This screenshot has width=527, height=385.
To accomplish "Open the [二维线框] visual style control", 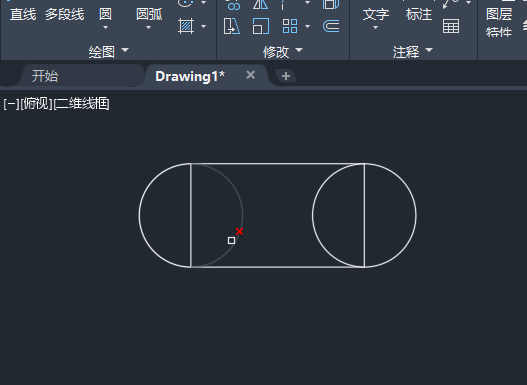I will click(x=81, y=104).
